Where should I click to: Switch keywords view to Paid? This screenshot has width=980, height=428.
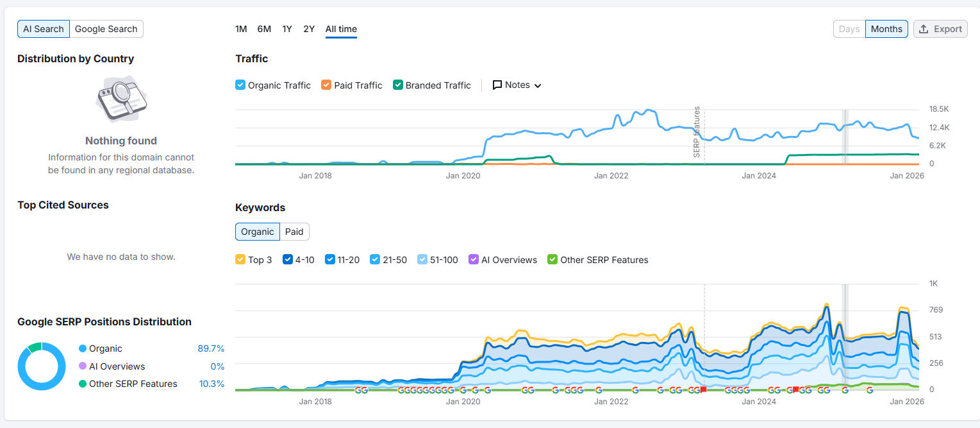pyautogui.click(x=294, y=232)
